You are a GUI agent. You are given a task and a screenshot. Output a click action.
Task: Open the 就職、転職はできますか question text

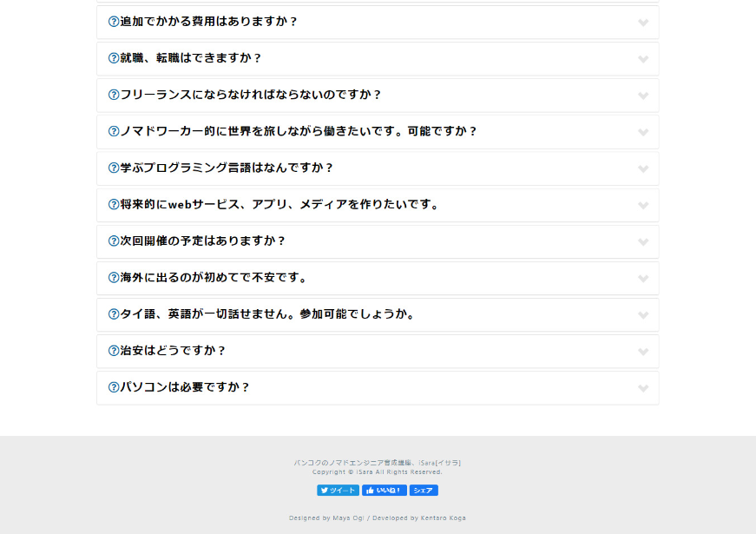tap(191, 58)
